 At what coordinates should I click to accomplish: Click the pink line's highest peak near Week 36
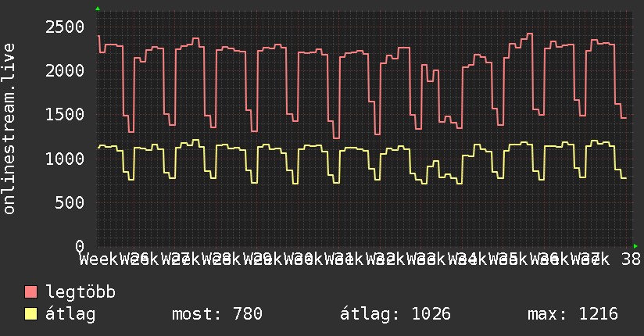pyautogui.click(x=529, y=34)
